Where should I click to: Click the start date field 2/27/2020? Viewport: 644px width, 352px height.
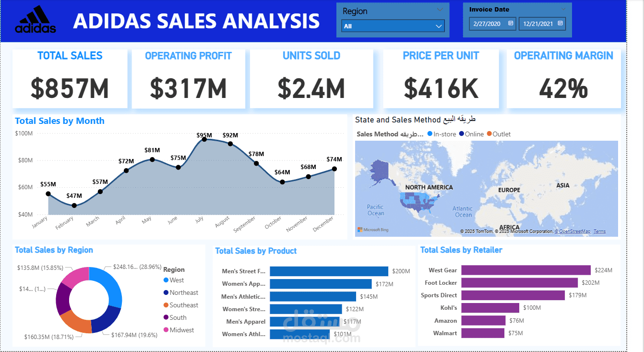pos(493,24)
